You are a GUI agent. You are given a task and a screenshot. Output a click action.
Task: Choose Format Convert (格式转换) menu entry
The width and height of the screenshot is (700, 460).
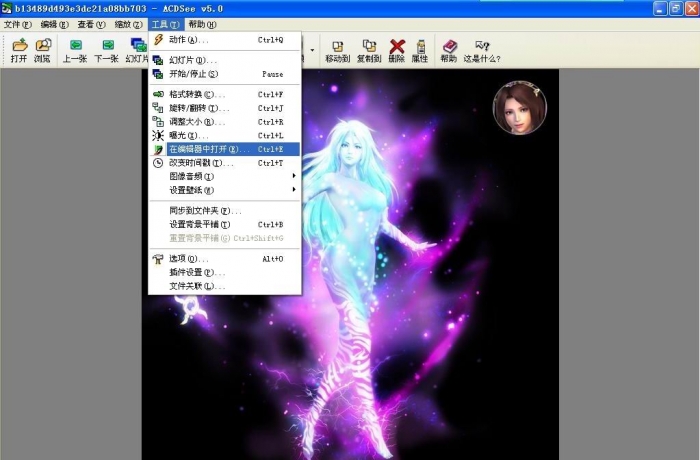(225, 94)
